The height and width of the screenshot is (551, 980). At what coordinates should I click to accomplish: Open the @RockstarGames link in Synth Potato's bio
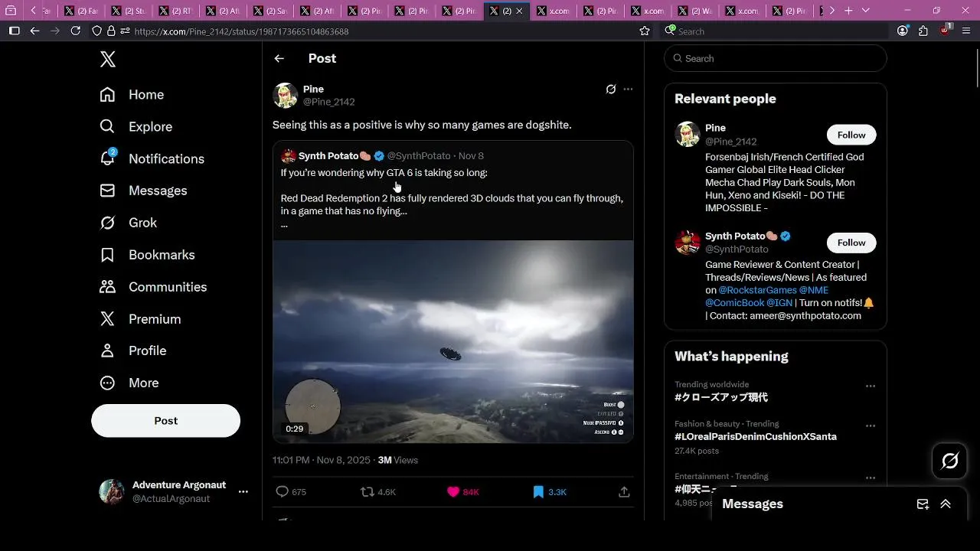(x=757, y=290)
